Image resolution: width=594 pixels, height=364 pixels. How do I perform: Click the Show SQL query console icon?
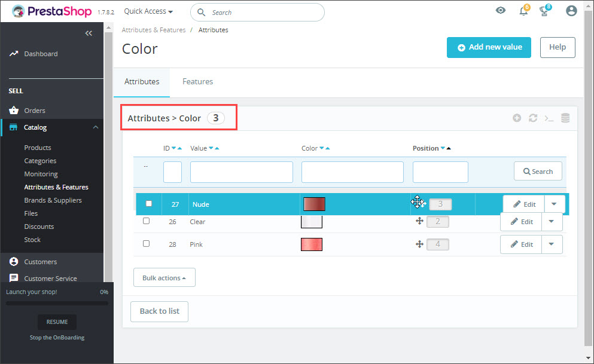pos(549,118)
